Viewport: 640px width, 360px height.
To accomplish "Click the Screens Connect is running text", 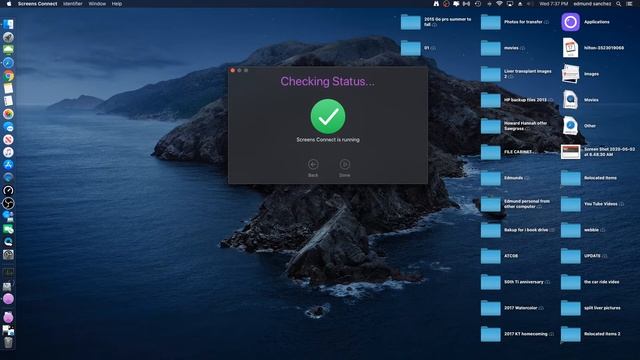I will [328, 140].
